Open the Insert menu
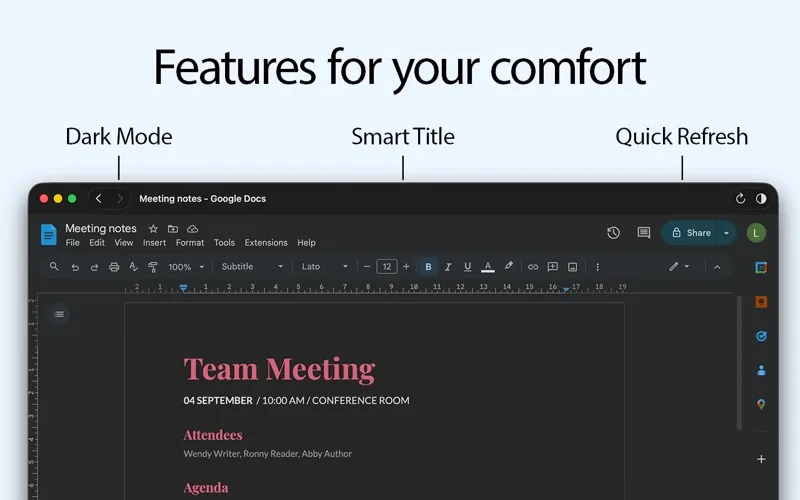Screen dimensions: 800x500 pos(155,243)
